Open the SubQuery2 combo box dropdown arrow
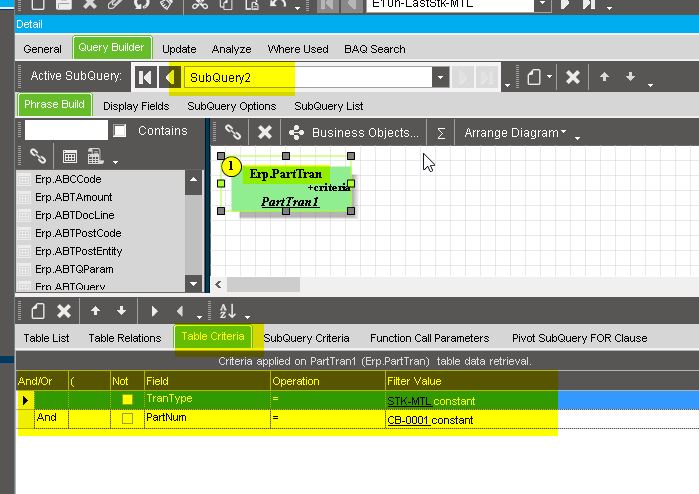Screen dimensions: 699x494 point(440,78)
